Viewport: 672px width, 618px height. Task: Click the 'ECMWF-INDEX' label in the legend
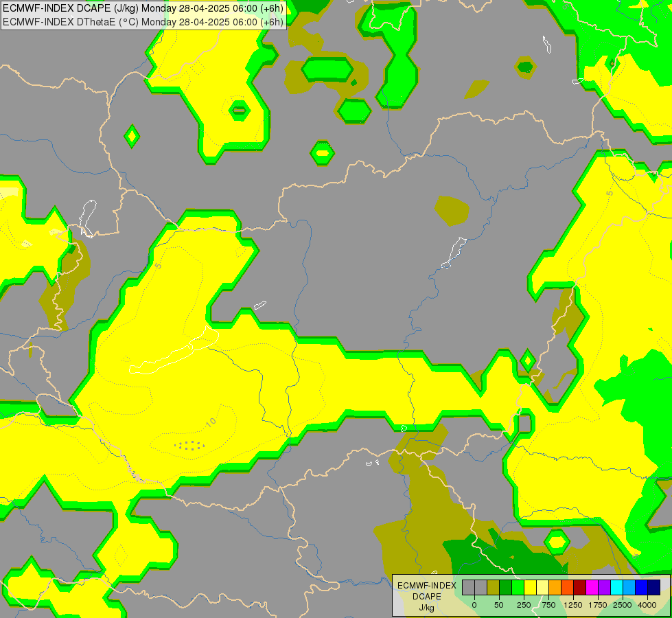[x=427, y=586]
